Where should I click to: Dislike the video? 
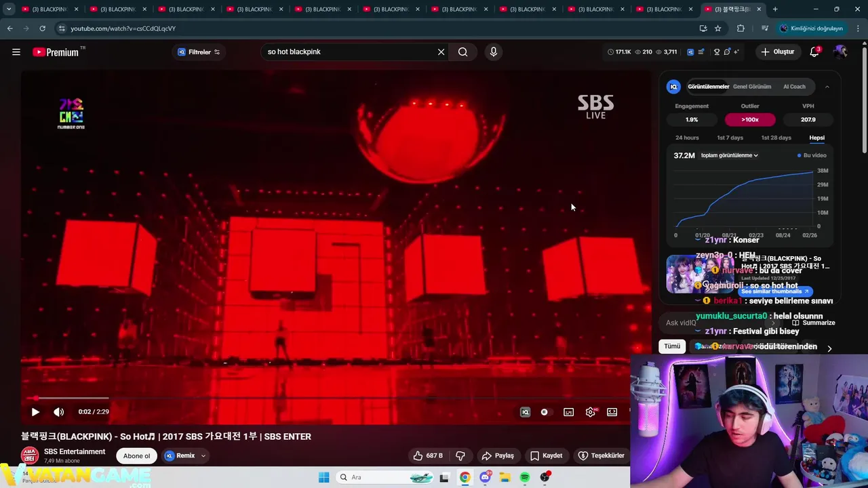pos(460,455)
